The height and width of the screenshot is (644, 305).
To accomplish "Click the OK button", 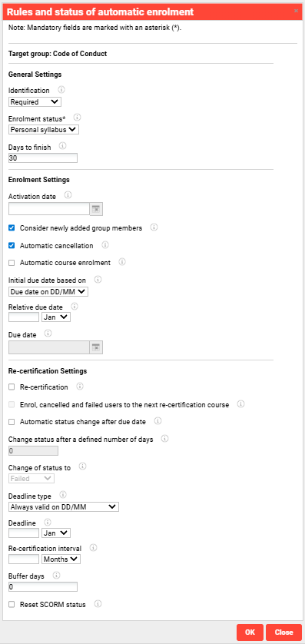I will point(250,632).
